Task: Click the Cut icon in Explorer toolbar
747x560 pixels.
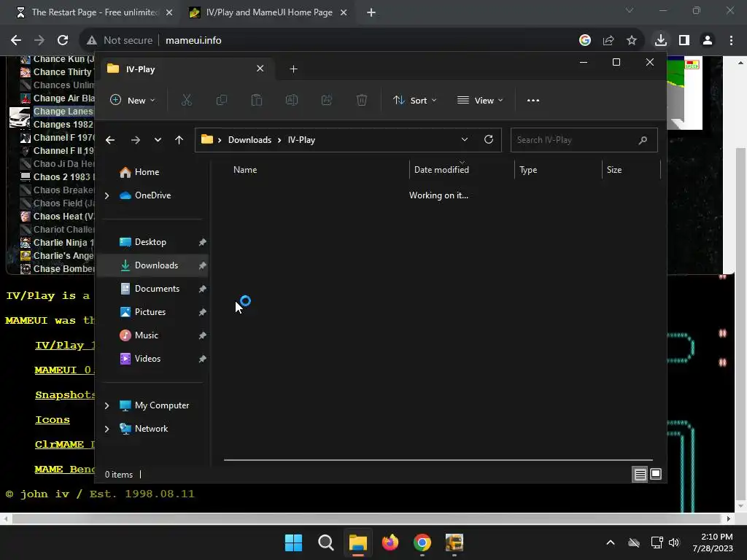Action: pyautogui.click(x=186, y=100)
